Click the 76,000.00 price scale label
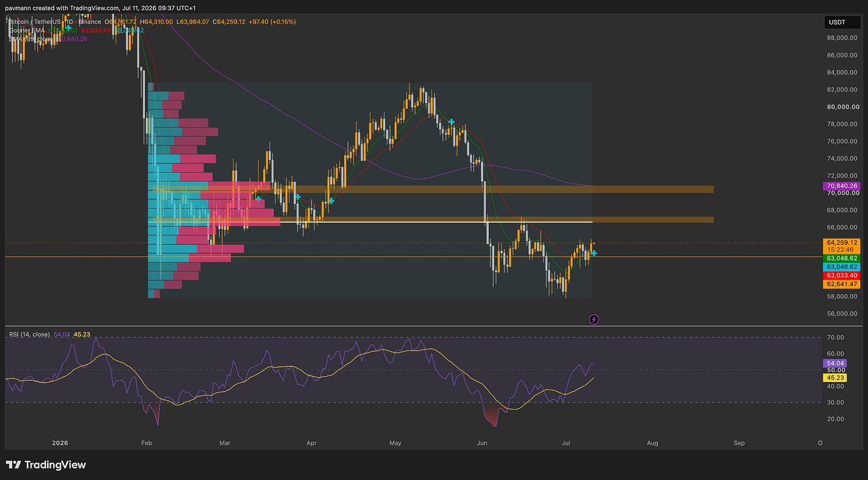 tap(841, 141)
